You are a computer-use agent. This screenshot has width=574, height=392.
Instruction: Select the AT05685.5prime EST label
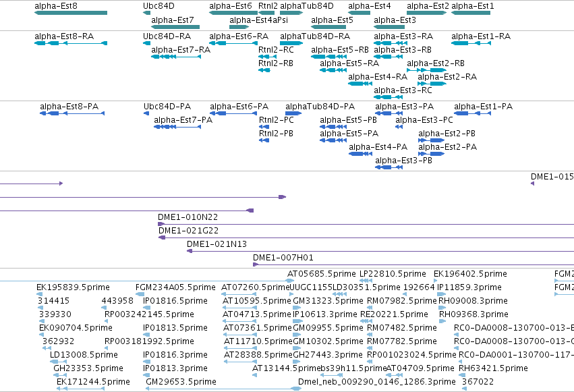click(x=322, y=274)
